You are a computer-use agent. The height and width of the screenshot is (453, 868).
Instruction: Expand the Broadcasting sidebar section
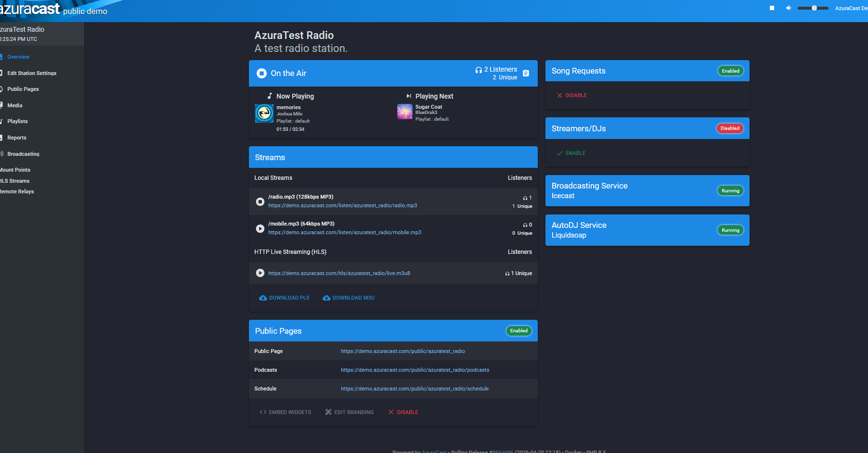pyautogui.click(x=23, y=154)
